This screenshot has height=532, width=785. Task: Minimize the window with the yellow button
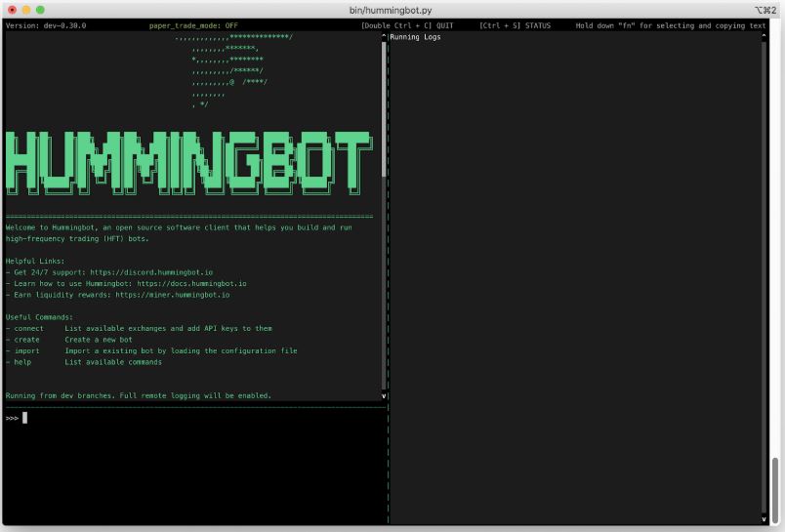point(26,9)
